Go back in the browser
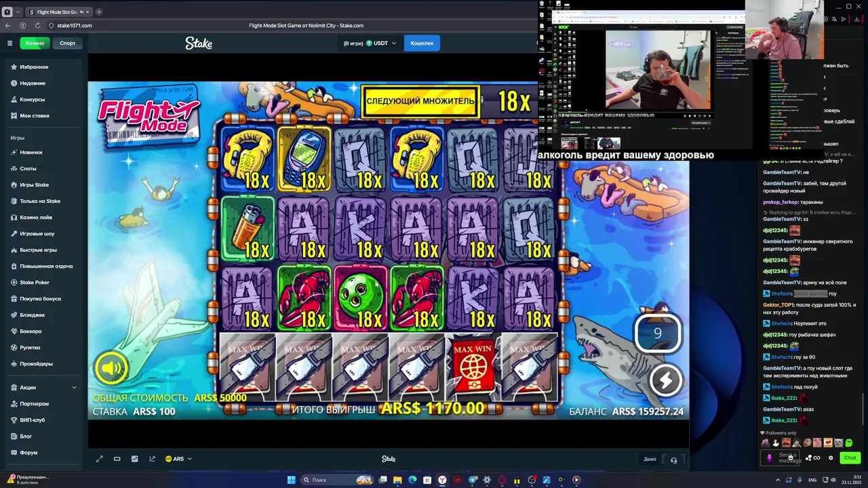Image resolution: width=868 pixels, height=488 pixels. click(7, 26)
